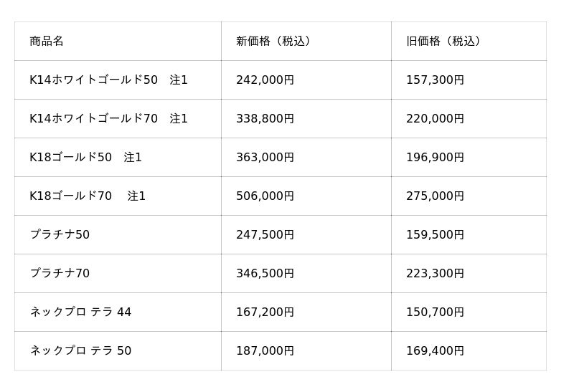This screenshot has width=574, height=392.
Task: Select the プラチナ50 product cell
Action: click(60, 235)
